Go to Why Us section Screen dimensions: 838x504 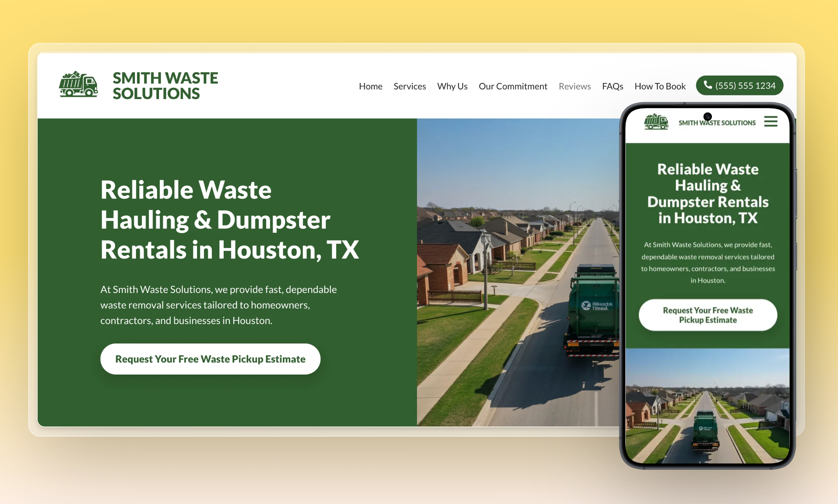coord(452,86)
